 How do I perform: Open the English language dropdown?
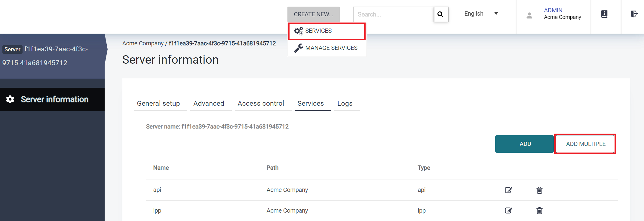coord(481,14)
